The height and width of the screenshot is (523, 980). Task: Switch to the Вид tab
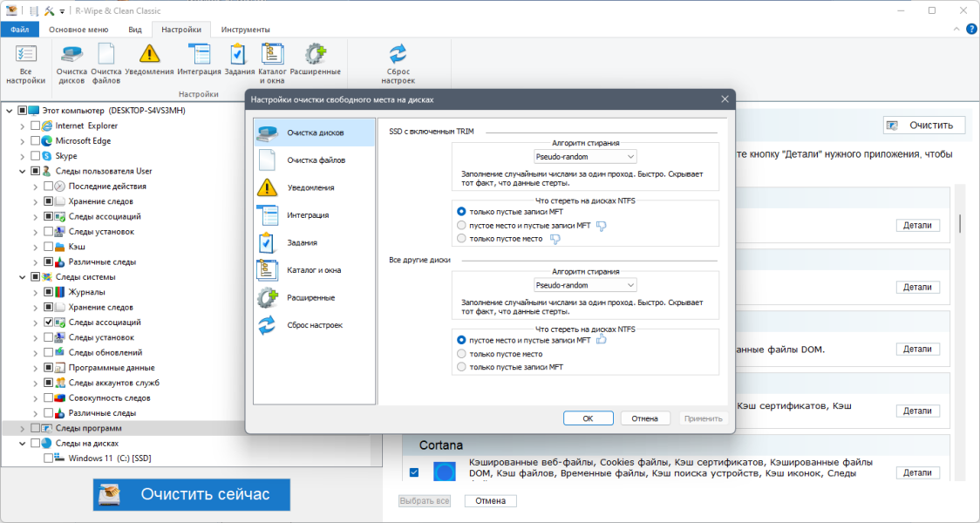pyautogui.click(x=135, y=30)
